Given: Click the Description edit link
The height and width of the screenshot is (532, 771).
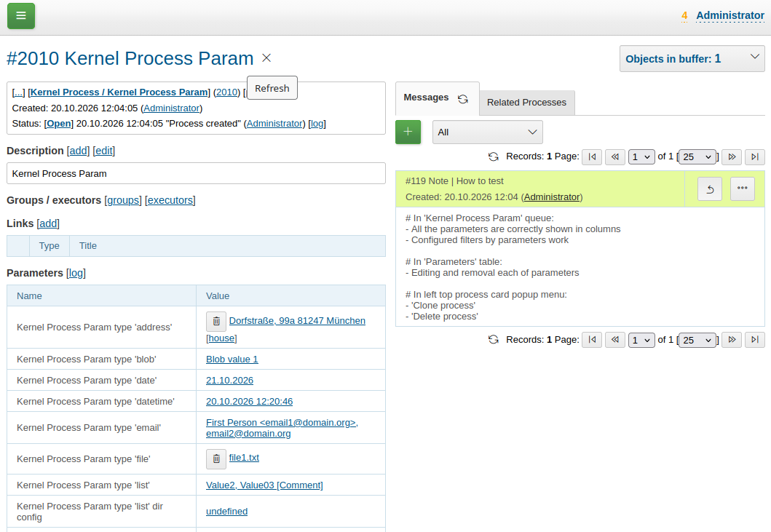Looking at the screenshot, I should 104,151.
